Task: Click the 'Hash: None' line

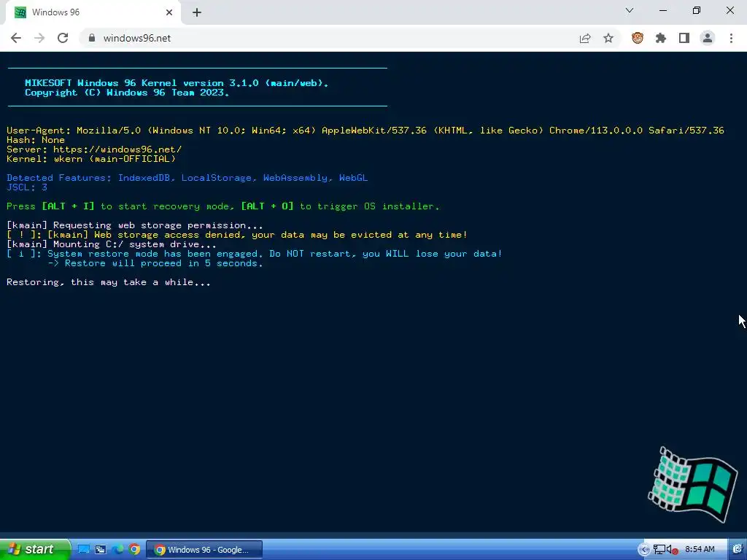Action: [x=36, y=140]
